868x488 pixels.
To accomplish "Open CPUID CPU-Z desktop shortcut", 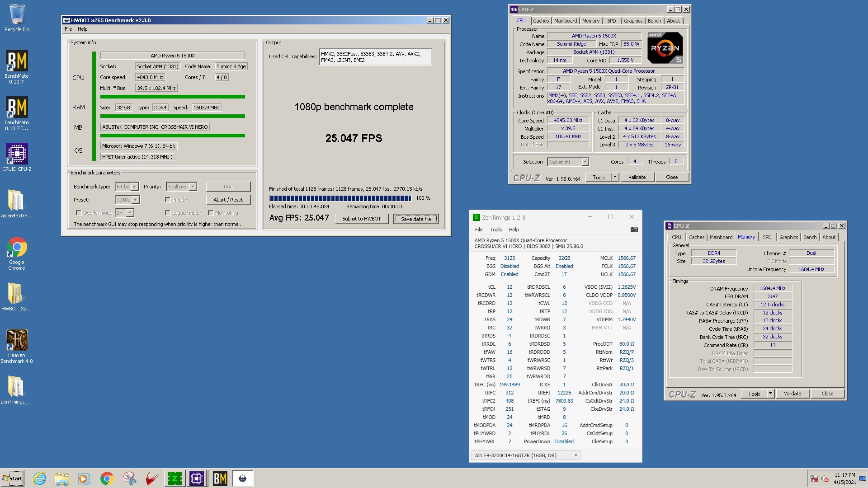I will click(17, 157).
